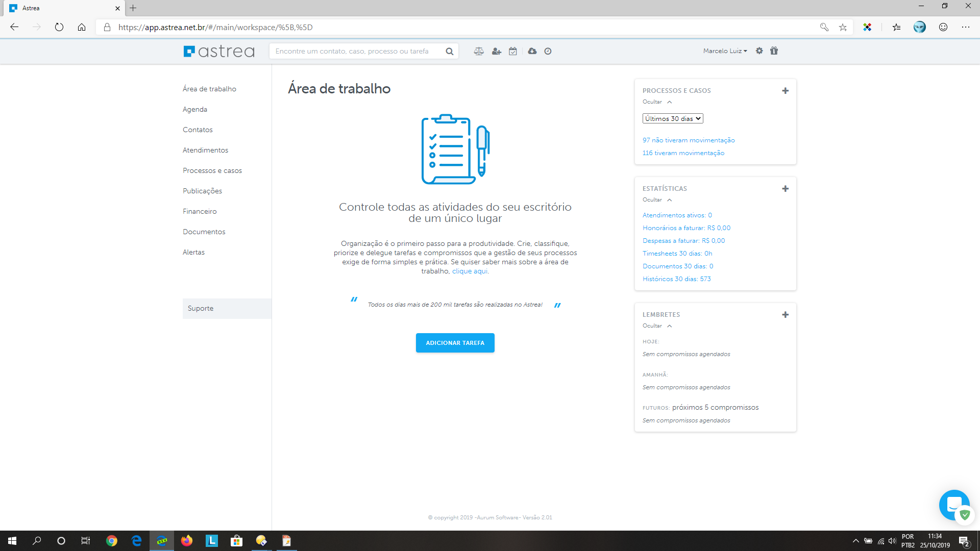
Task: Click the ADICIONAR TAREFA button
Action: 455,343
